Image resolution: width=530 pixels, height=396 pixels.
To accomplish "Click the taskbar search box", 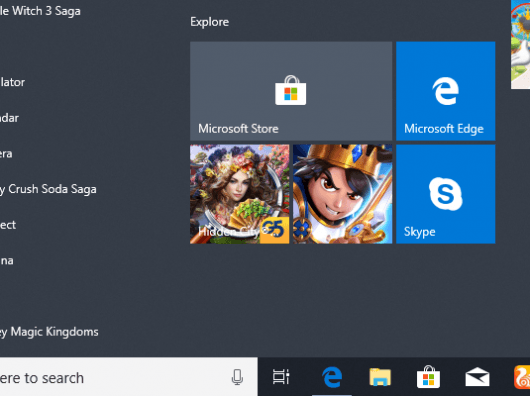I will (128, 377).
